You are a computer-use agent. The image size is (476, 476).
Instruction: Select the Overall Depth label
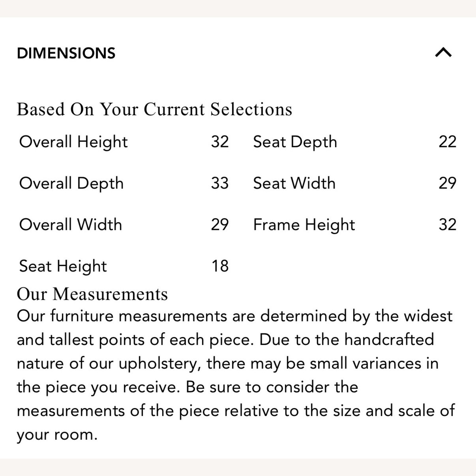71,183
